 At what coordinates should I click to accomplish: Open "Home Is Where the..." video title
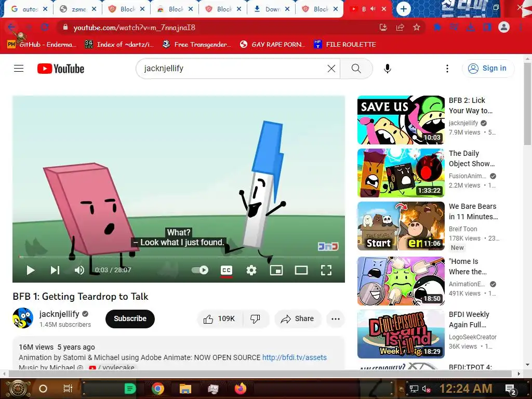pos(468,267)
